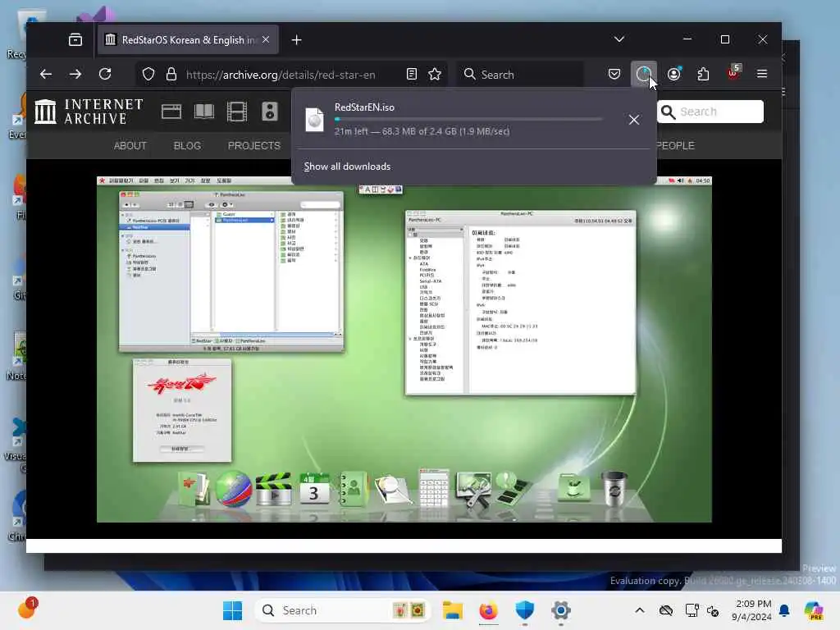
Task: Open the extensions puzzle icon
Action: click(703, 74)
